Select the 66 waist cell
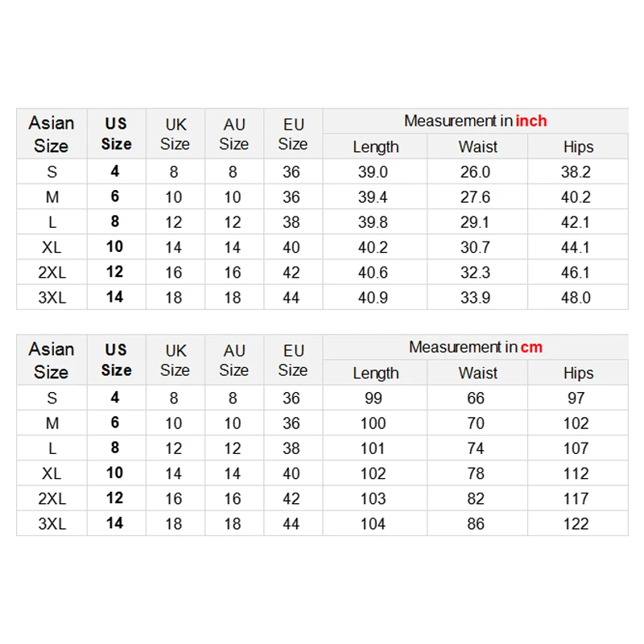 coord(476,398)
